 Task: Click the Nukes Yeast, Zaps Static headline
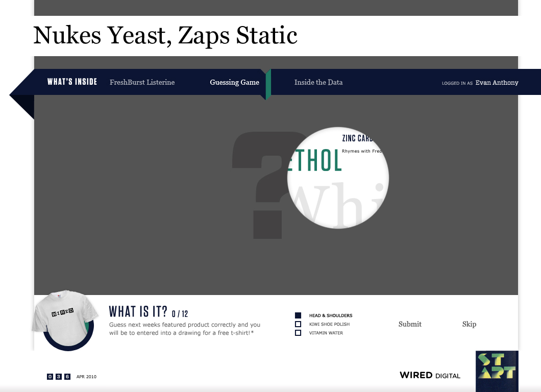[x=165, y=36]
